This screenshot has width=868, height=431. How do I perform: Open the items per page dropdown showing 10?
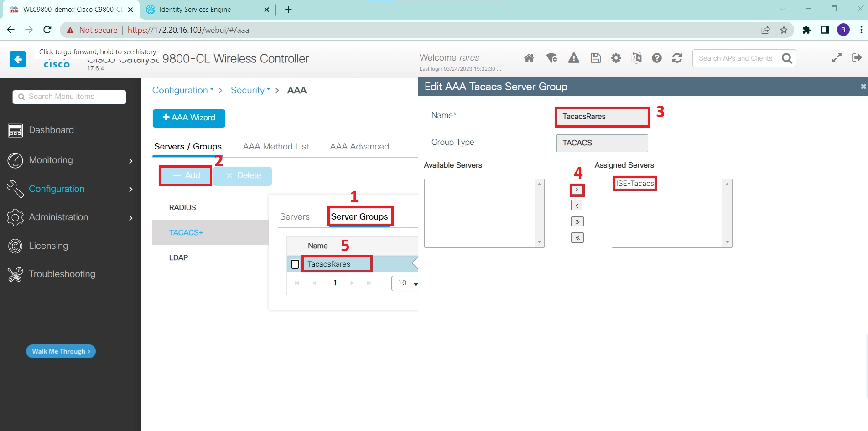tap(405, 283)
